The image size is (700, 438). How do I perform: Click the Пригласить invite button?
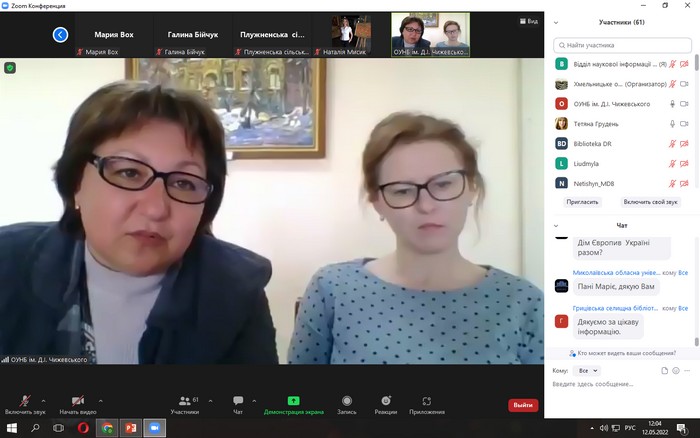[582, 202]
